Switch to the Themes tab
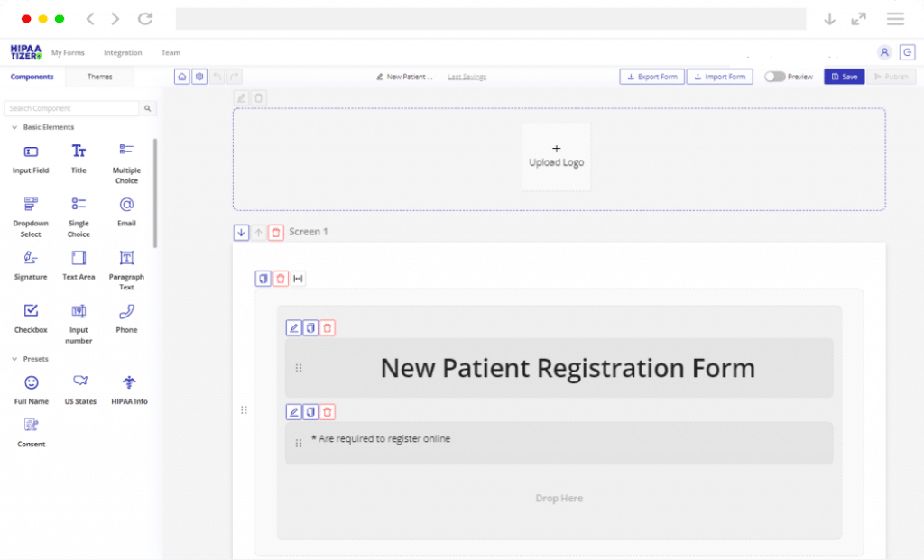The image size is (924, 560). [99, 77]
